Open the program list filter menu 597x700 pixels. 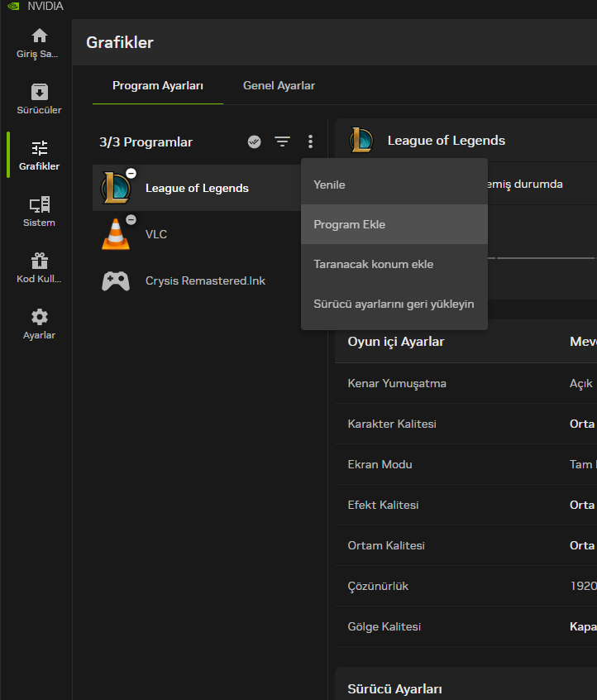click(283, 142)
